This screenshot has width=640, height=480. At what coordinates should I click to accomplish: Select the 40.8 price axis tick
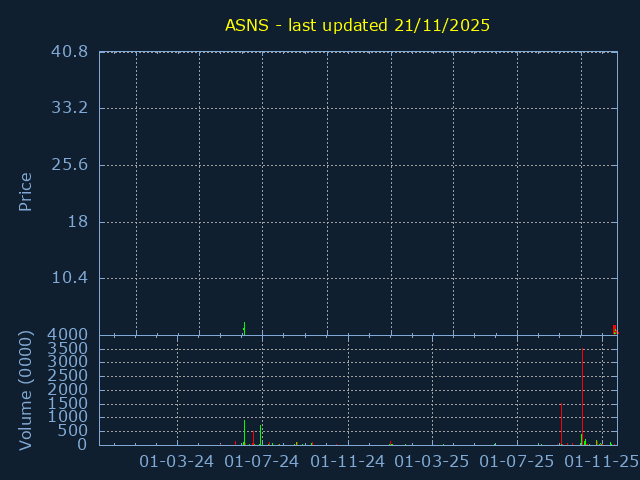pos(69,51)
